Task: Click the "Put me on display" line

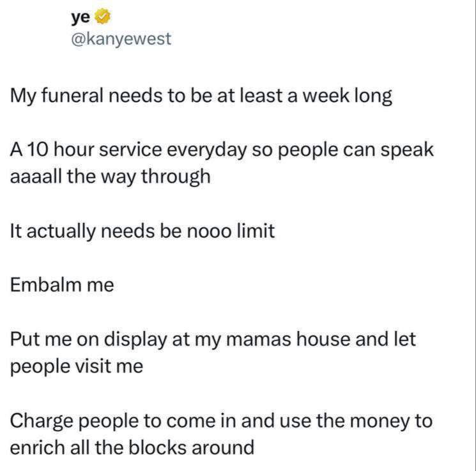Action: click(x=213, y=339)
